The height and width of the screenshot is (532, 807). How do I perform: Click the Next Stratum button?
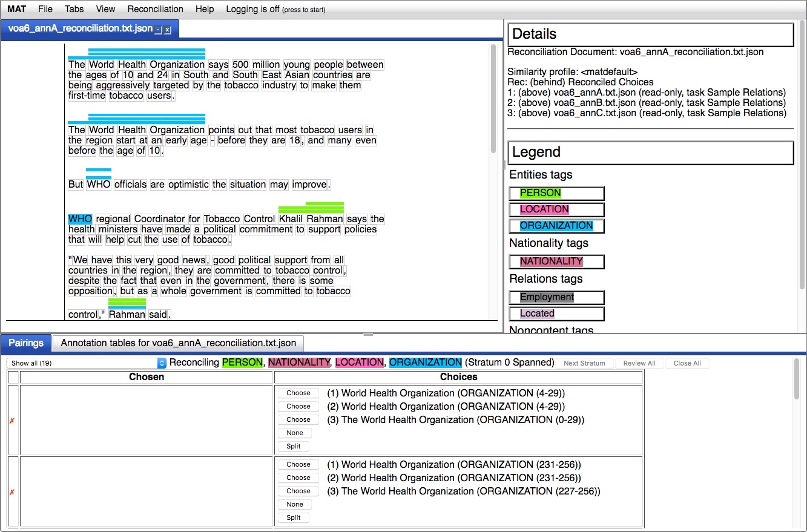click(x=585, y=363)
